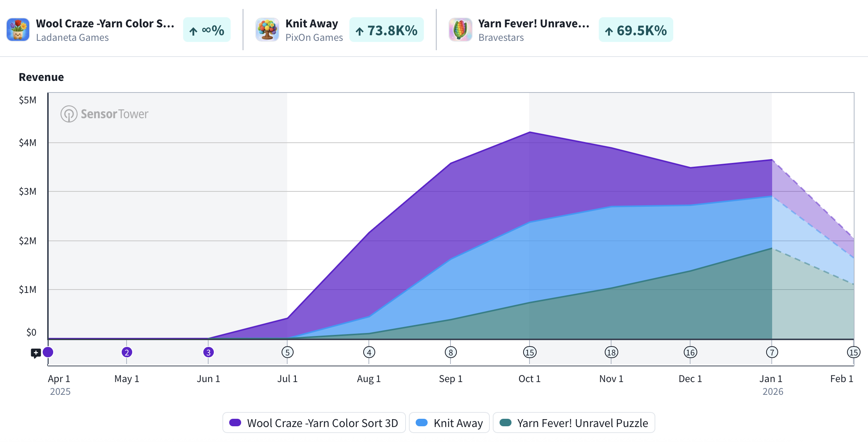The width and height of the screenshot is (868, 442).
Task: Open the Wool Craze -Yarn Color S... title link
Action: click(105, 23)
